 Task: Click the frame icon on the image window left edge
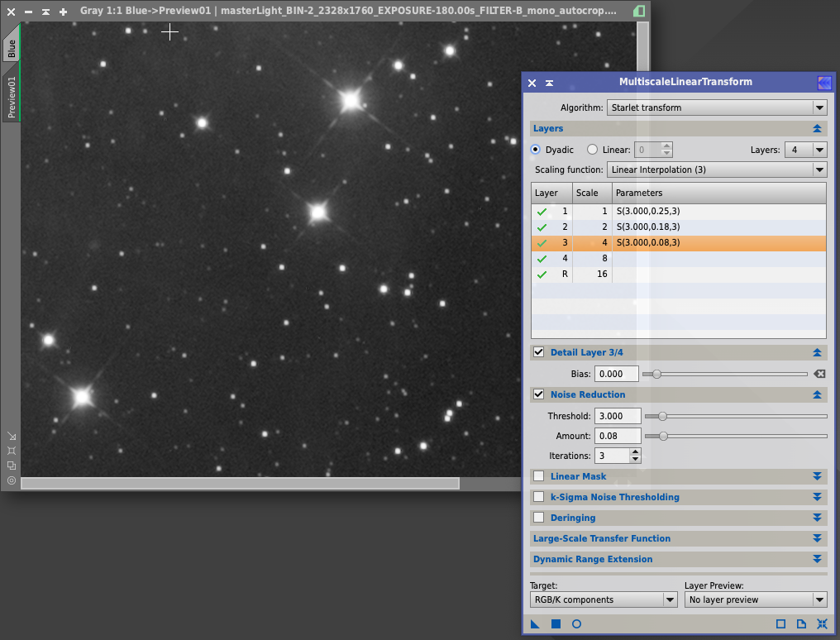(12, 451)
